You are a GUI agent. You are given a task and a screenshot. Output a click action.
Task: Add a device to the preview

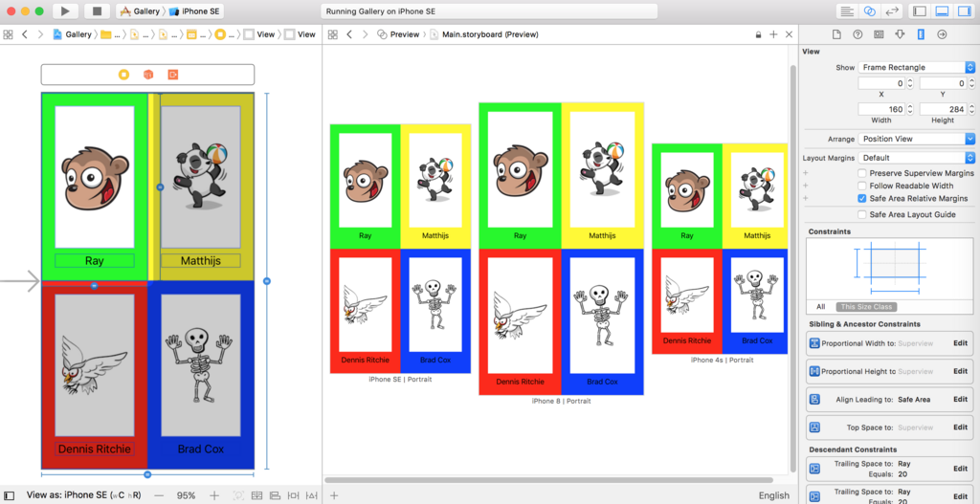point(334,495)
